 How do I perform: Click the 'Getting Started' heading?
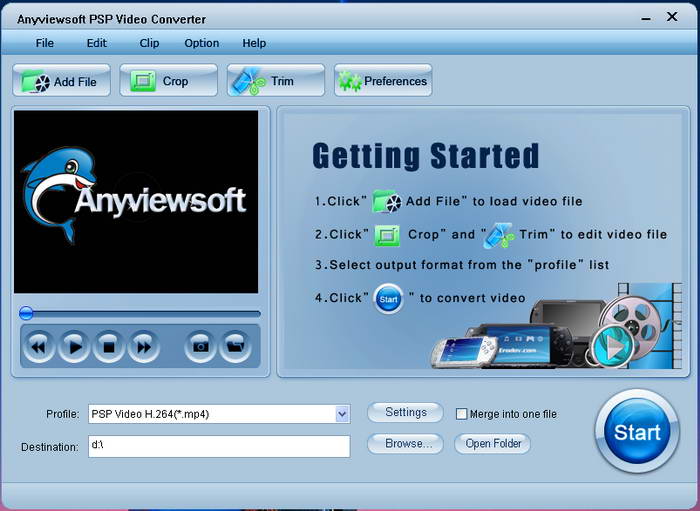click(x=426, y=156)
